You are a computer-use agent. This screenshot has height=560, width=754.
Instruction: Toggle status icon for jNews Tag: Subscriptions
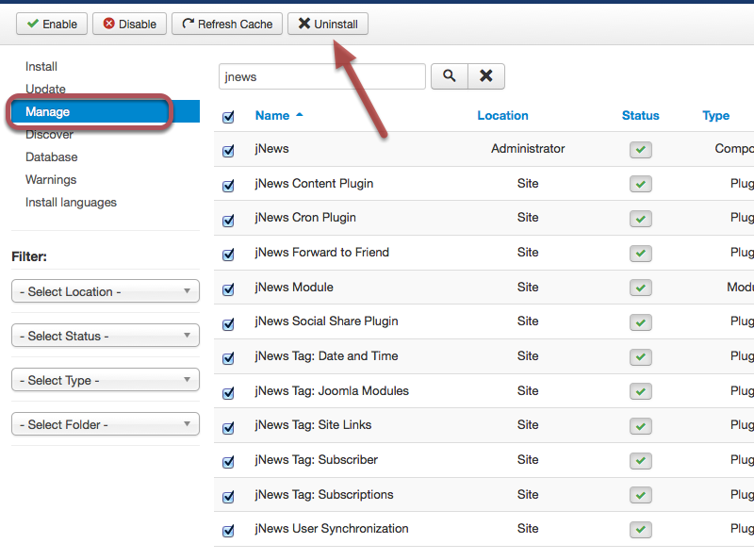[641, 495]
